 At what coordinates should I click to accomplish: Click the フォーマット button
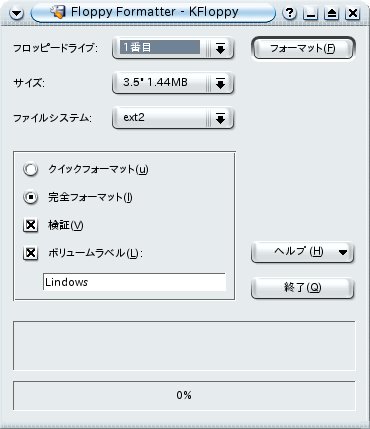coord(303,48)
